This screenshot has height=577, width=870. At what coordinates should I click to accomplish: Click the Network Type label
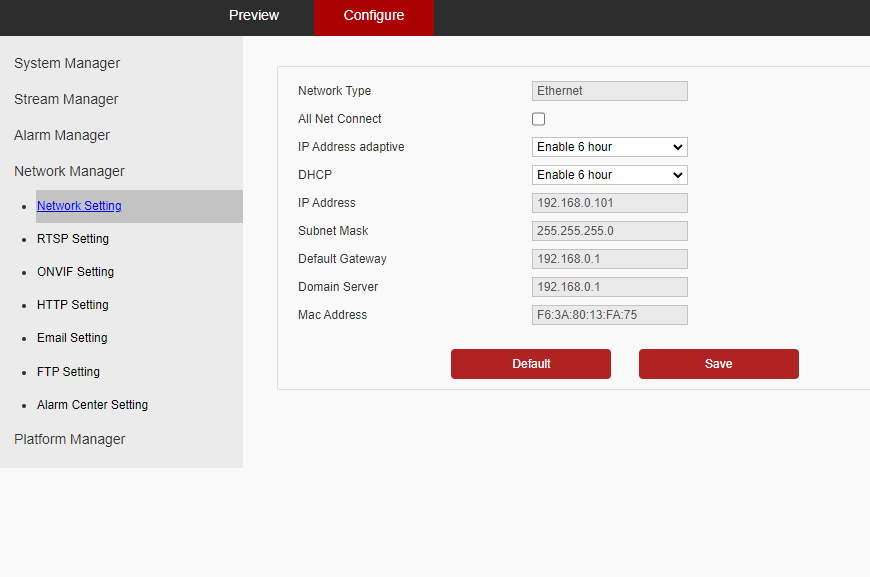[x=335, y=91]
